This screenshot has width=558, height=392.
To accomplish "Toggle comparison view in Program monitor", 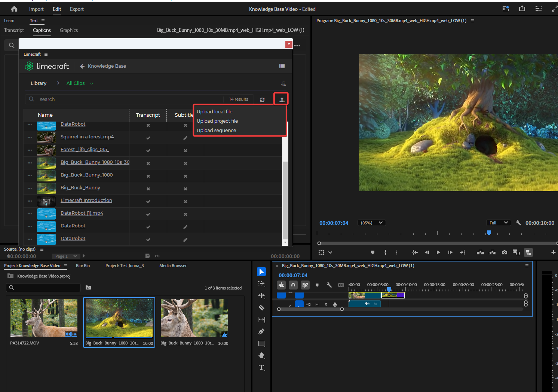I will click(x=516, y=252).
